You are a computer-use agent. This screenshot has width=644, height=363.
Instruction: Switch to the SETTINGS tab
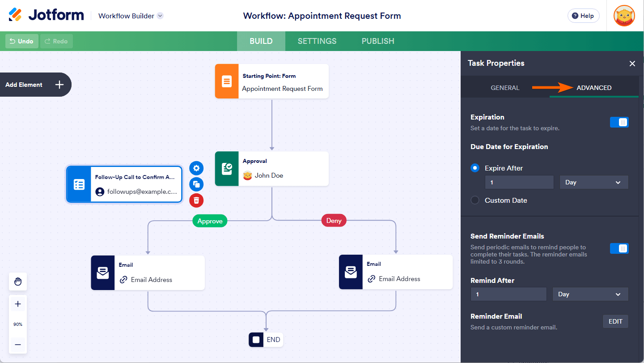pos(317,41)
